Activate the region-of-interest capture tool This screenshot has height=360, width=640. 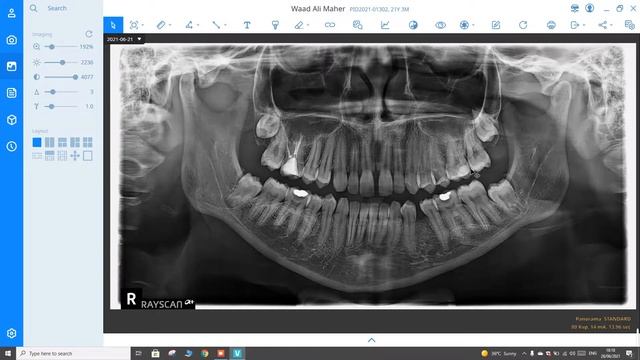134,25
